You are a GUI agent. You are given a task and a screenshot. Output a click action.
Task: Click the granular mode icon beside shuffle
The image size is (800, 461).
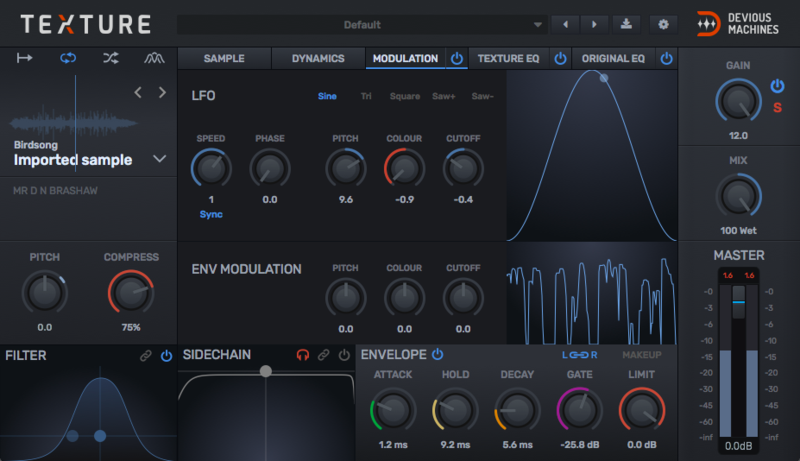[153, 58]
